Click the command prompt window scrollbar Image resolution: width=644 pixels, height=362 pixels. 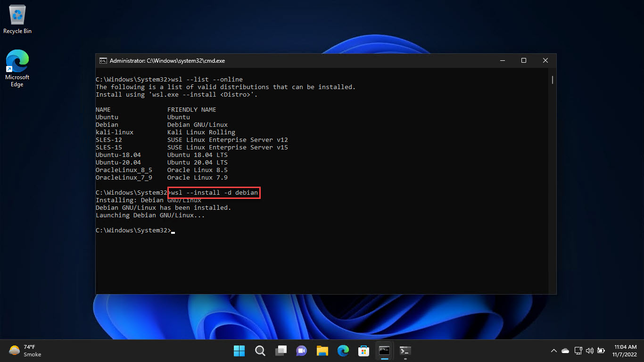(x=552, y=80)
